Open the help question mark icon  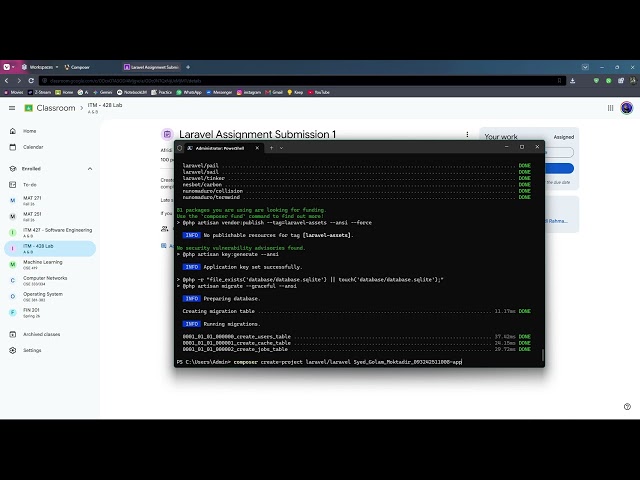coord(627,407)
